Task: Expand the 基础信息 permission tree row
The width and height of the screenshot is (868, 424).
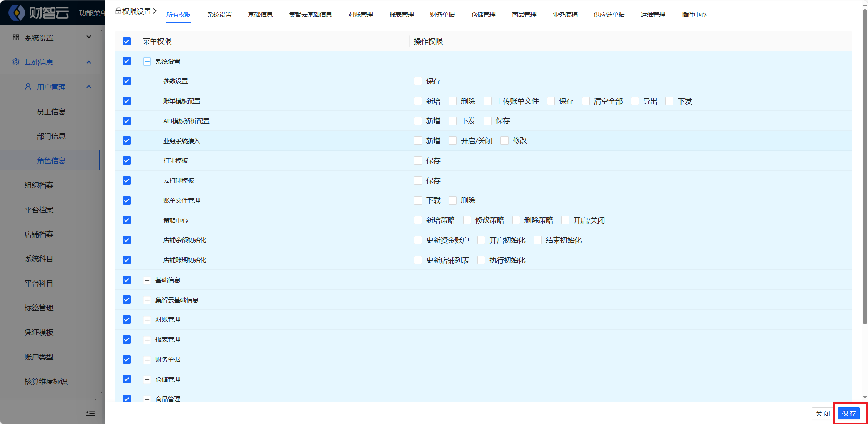Action: (x=147, y=280)
